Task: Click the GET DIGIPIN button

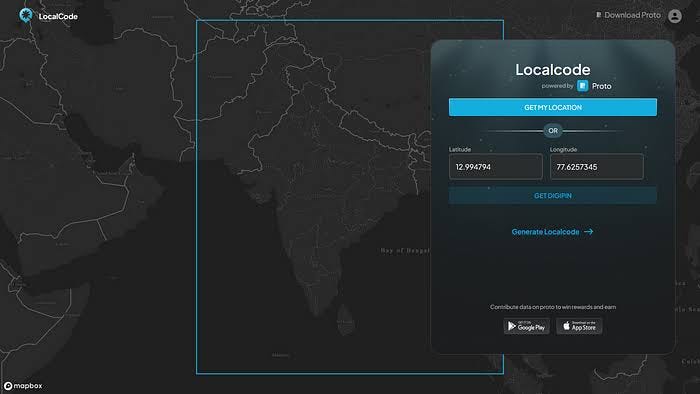Action: point(553,196)
